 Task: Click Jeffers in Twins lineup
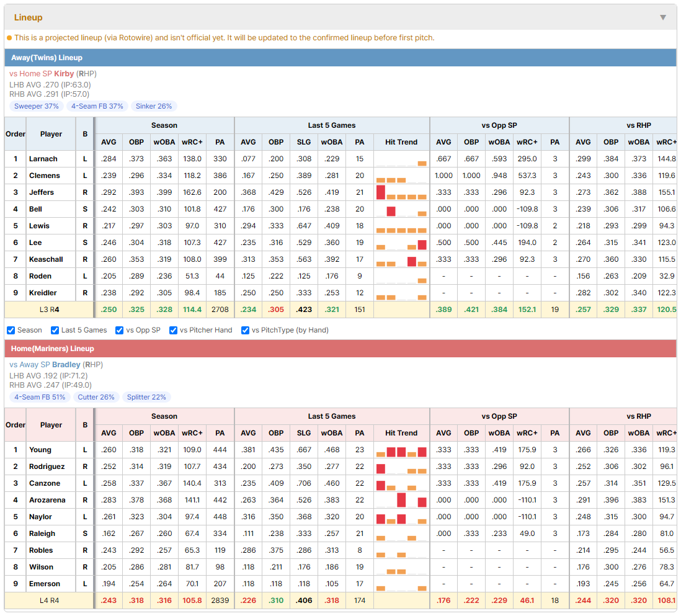pyautogui.click(x=42, y=192)
